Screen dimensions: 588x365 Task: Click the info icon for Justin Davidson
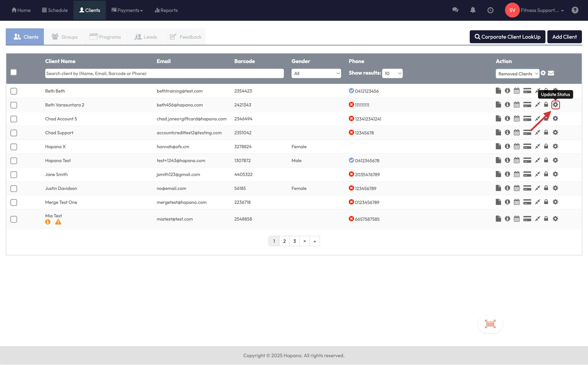tap(507, 188)
